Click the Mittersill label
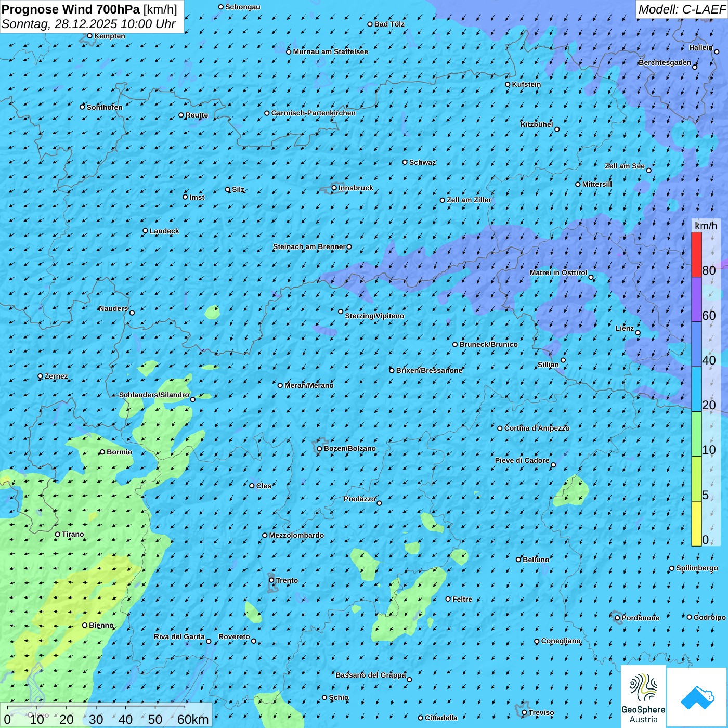728x728 pixels. click(x=597, y=184)
